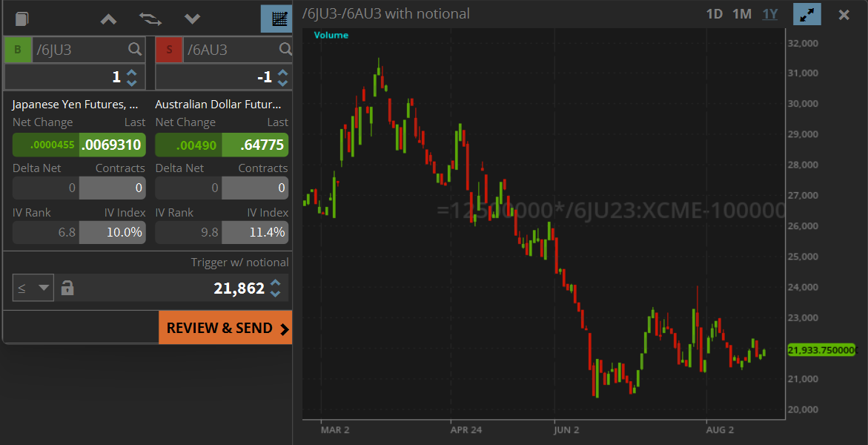Click the REVIEW & SEND button
Image resolution: width=868 pixels, height=445 pixels.
click(225, 327)
